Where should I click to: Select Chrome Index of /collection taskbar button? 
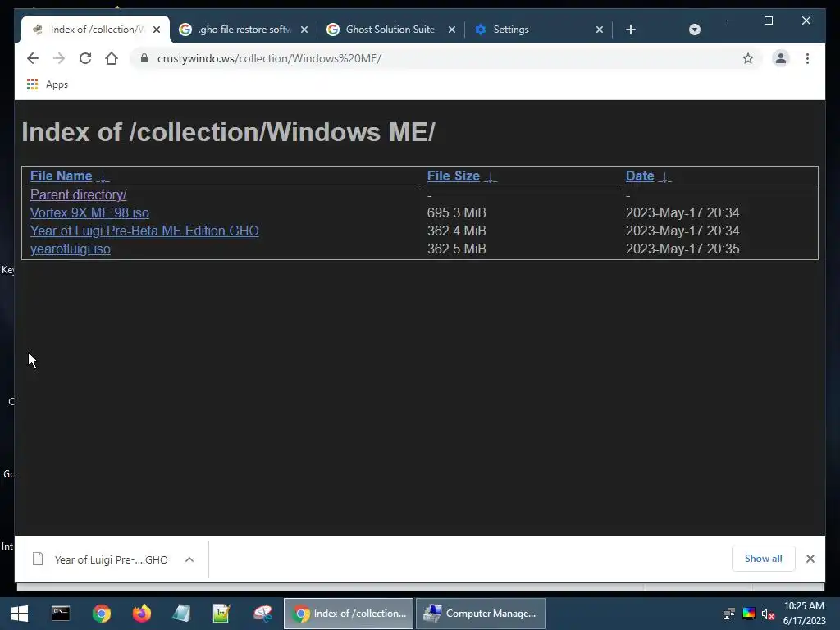point(349,614)
